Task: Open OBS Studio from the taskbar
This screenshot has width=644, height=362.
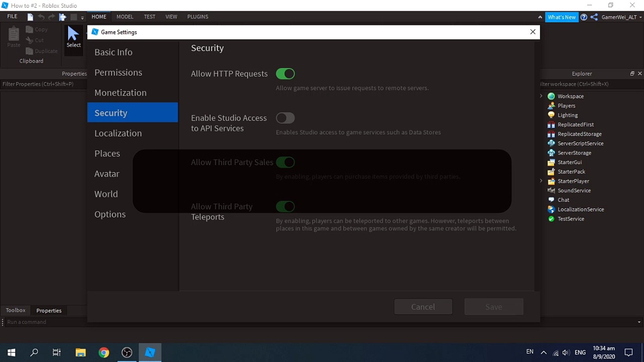Action: 127,353
